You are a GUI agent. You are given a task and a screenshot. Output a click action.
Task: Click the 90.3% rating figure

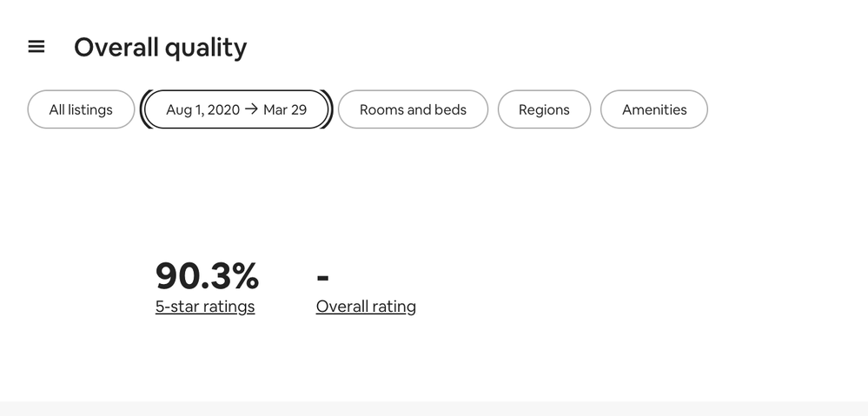click(207, 276)
